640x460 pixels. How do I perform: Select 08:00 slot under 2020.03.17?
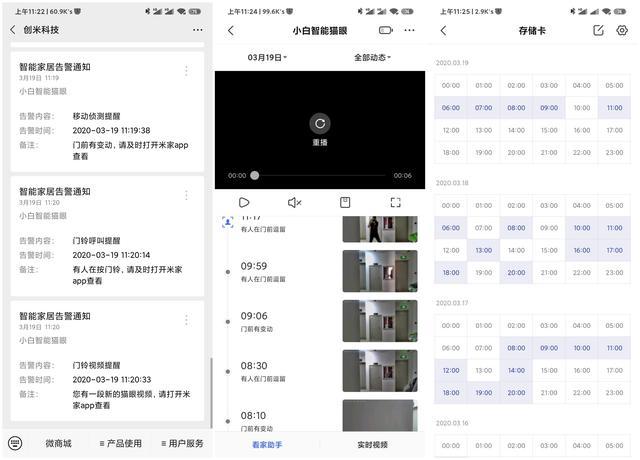(516, 348)
